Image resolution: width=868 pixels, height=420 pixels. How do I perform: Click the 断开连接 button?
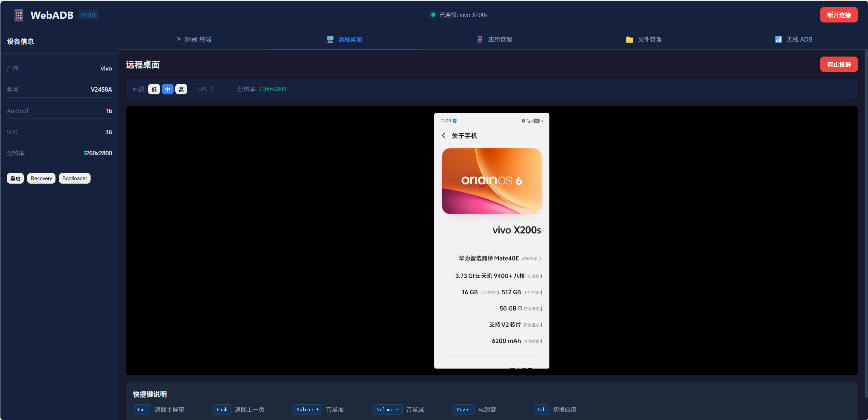pyautogui.click(x=839, y=15)
